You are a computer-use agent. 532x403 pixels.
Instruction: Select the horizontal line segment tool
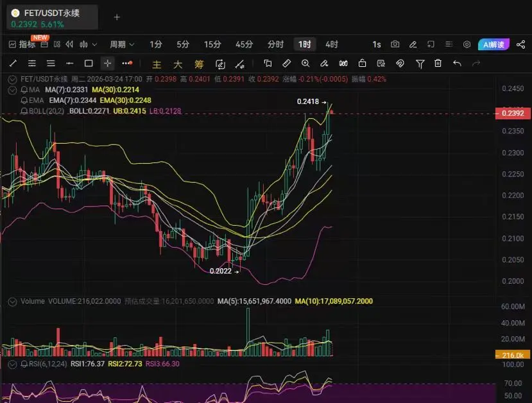tap(69, 63)
